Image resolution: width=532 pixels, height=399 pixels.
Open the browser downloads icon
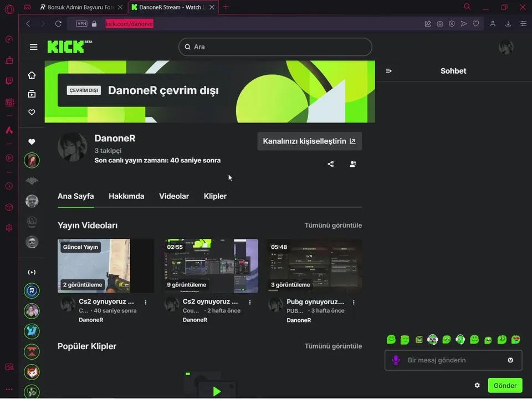coord(508,24)
